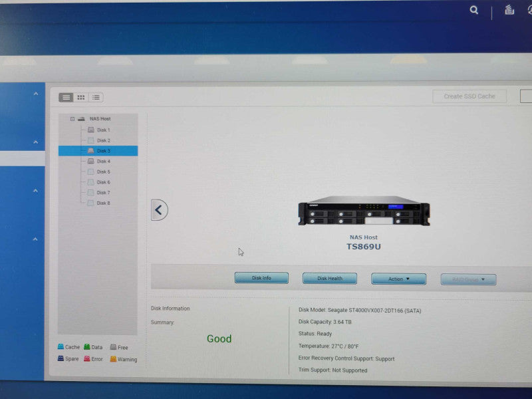Image resolution: width=532 pixels, height=399 pixels.
Task: Select Disk 6 in the tree
Action: [x=104, y=182]
